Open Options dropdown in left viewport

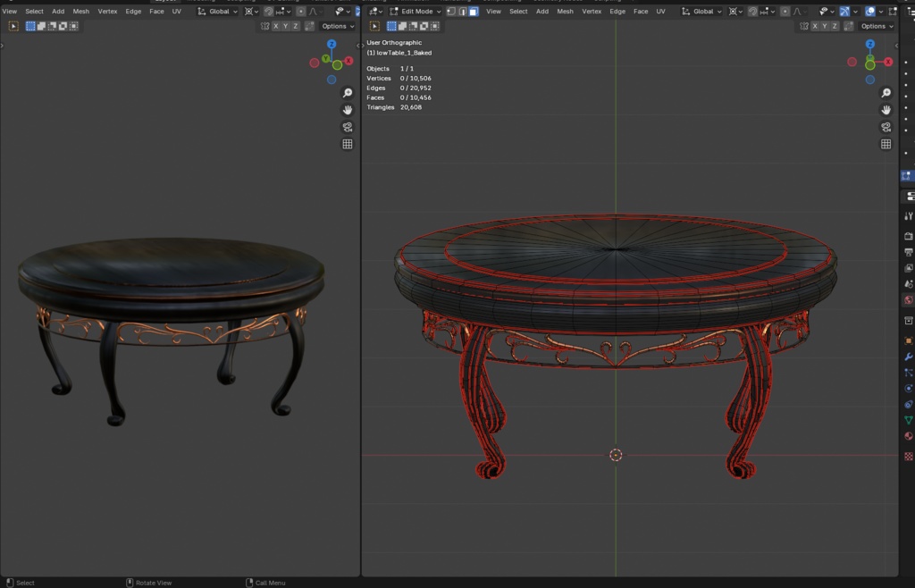[338, 26]
